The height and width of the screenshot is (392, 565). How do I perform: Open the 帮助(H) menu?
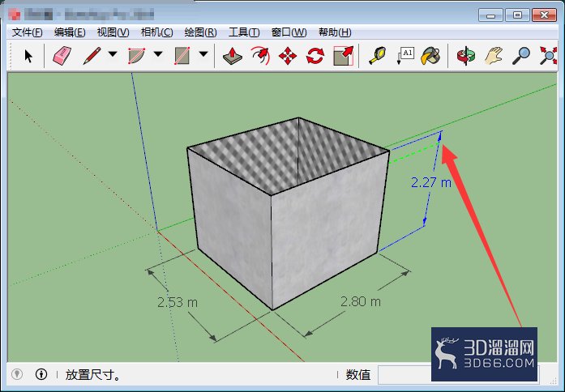(x=335, y=32)
